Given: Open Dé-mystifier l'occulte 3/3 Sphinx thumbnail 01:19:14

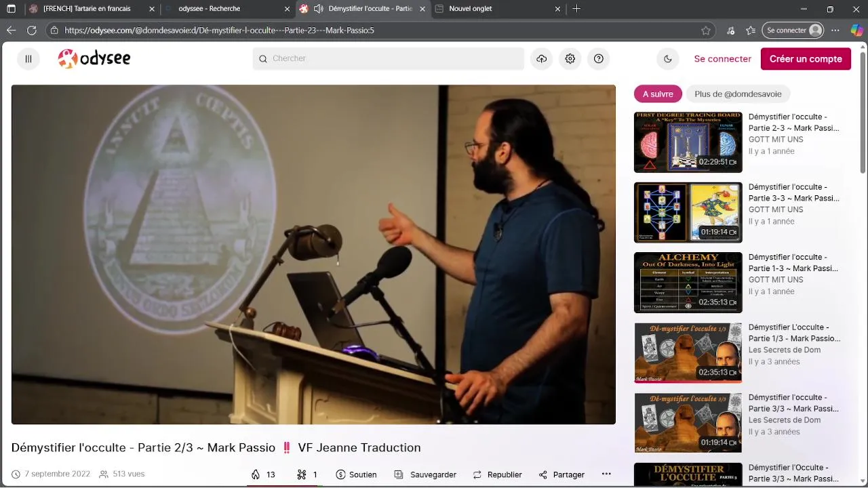Looking at the screenshot, I should coord(688,423).
